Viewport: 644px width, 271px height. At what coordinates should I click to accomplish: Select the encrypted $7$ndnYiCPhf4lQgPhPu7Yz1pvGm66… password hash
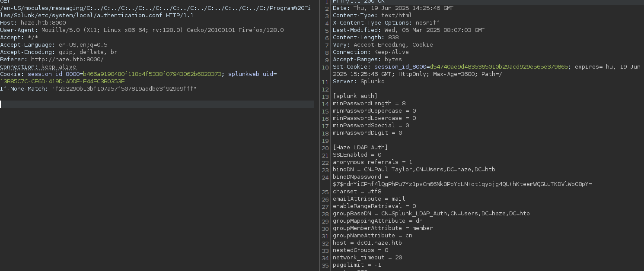pyautogui.click(x=462, y=184)
